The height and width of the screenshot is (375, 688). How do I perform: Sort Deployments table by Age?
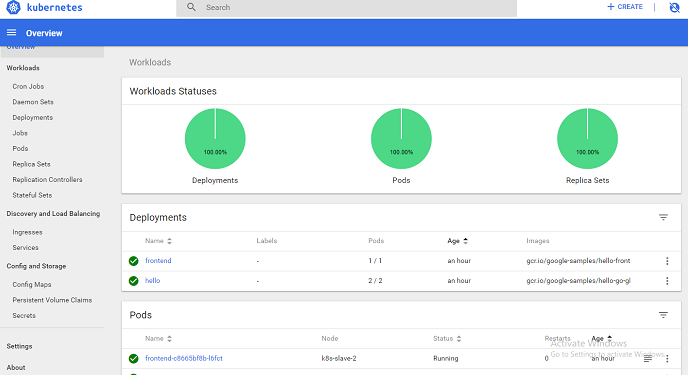[x=458, y=241]
